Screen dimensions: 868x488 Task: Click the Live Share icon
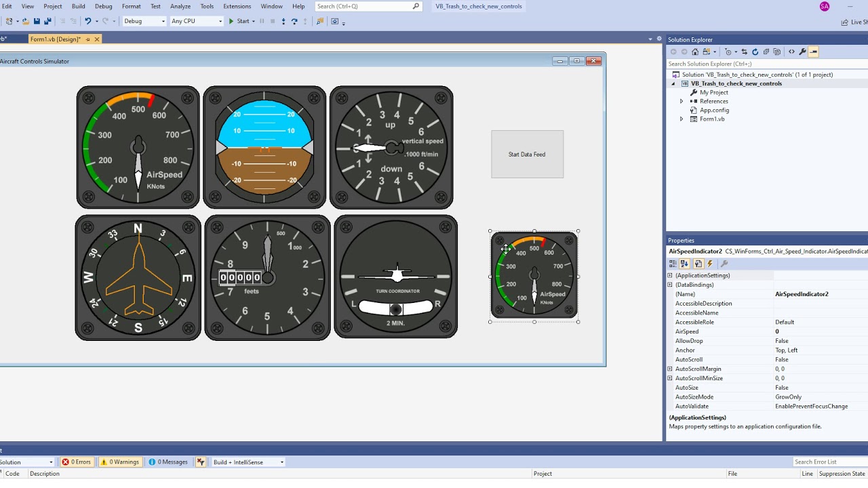click(x=845, y=22)
